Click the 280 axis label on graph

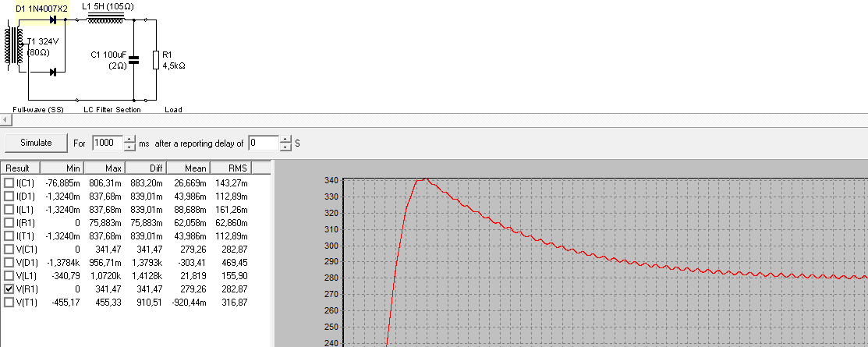point(331,278)
